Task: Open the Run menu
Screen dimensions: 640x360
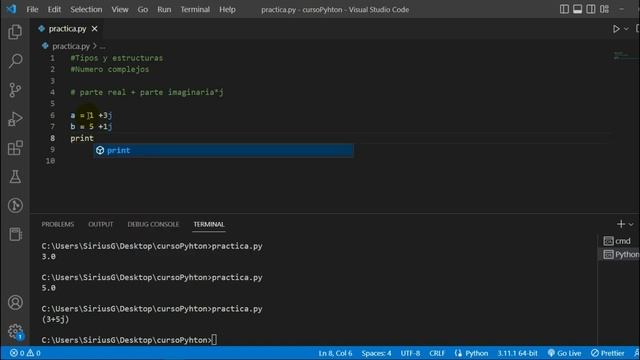Action: 164,9
